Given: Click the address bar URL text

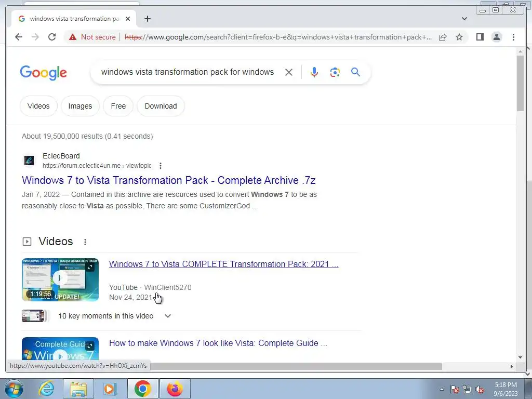Looking at the screenshot, I should (278, 37).
